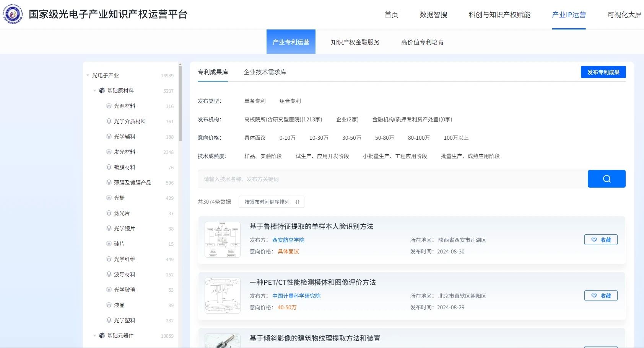Image resolution: width=644 pixels, height=348 pixels.
Task: Choose 样品、实验阶段 maturity filter
Action: [263, 156]
